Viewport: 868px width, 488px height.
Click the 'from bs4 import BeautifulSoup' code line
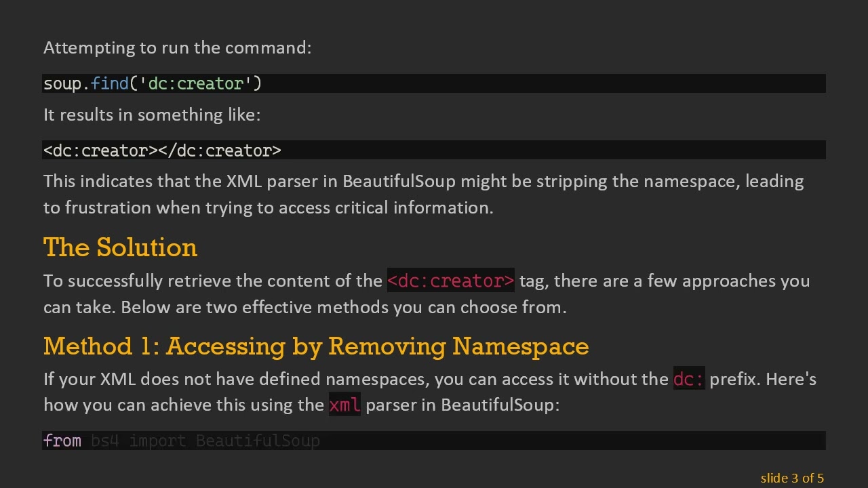tap(434, 441)
